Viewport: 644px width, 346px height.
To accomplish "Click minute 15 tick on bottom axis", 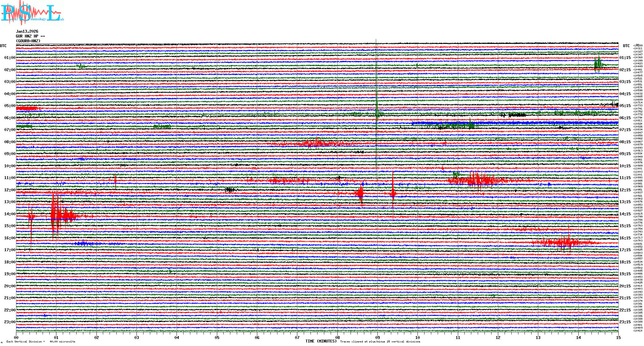I will click(x=618, y=338).
